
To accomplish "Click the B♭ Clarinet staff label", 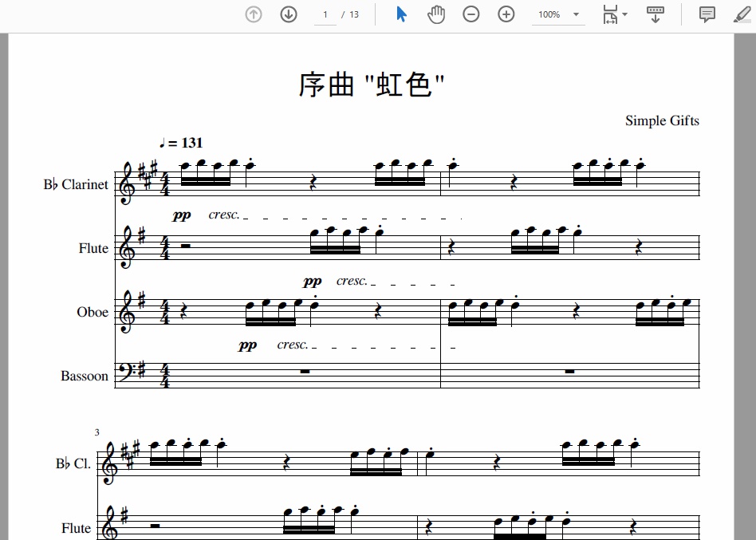I will click(76, 184).
